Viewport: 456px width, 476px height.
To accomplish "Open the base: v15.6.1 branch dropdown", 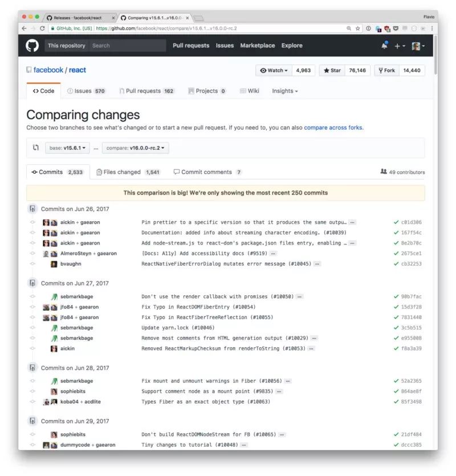I will [x=67, y=148].
